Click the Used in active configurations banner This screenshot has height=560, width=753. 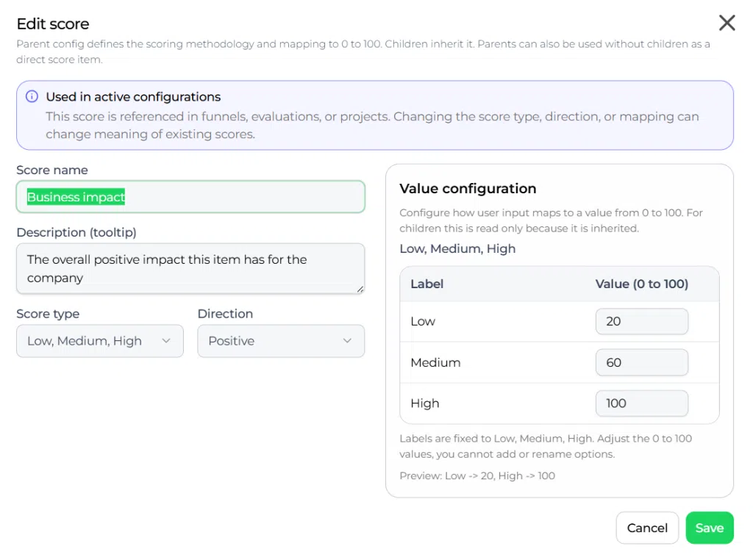pyautogui.click(x=374, y=115)
